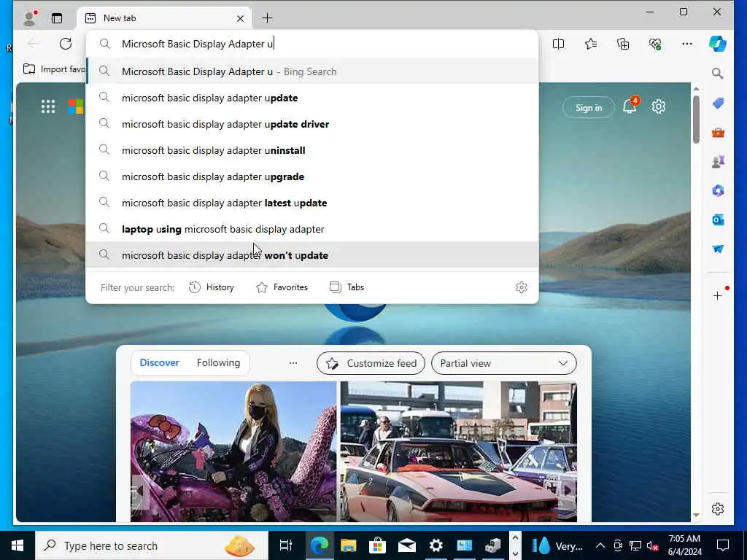747x560 pixels.
Task: Choose the suggestion ending in 'latest update'
Action: click(312, 203)
